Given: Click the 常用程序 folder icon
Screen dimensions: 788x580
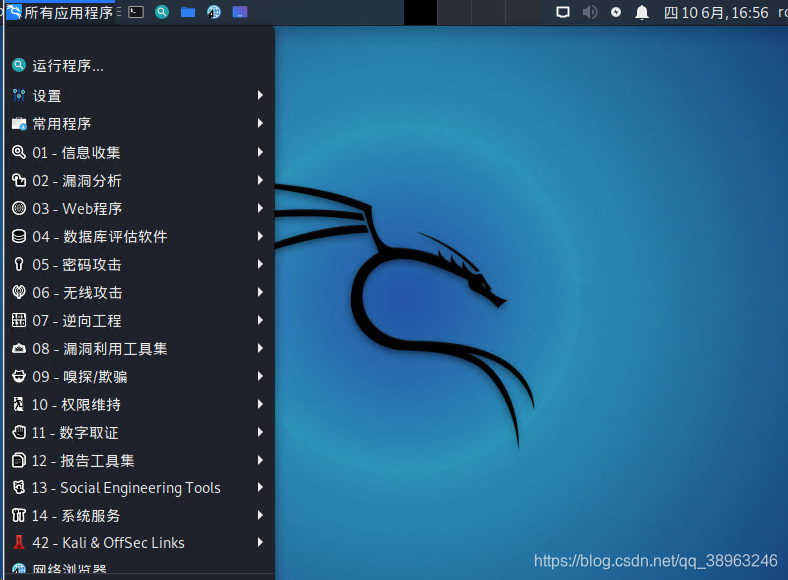Looking at the screenshot, I should coord(19,124).
